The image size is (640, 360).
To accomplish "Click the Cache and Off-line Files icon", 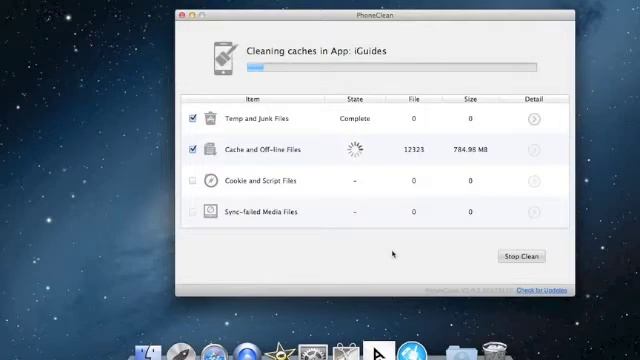I will [210, 149].
